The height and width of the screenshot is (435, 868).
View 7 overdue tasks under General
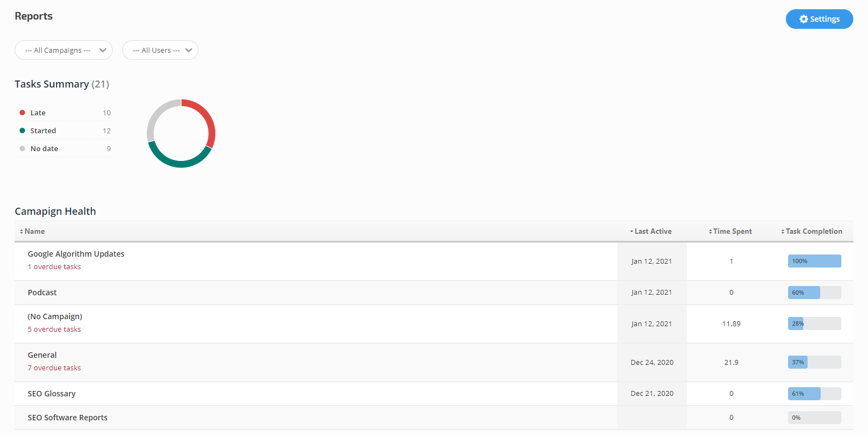click(x=54, y=368)
